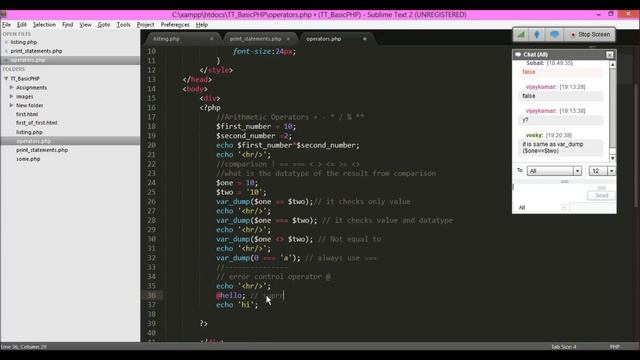Click the blue microphone icon in the screen-share toolbar
Screen dimensions: 640x360
click(537, 35)
